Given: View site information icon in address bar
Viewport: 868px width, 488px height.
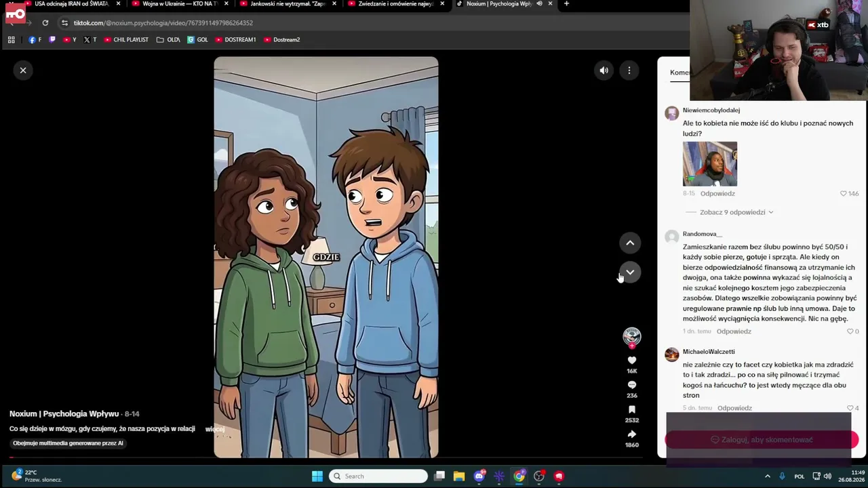Looking at the screenshot, I should pyautogui.click(x=64, y=23).
